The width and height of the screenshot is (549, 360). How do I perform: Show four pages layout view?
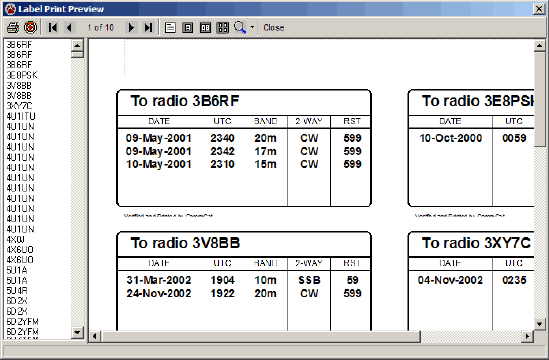tap(223, 28)
